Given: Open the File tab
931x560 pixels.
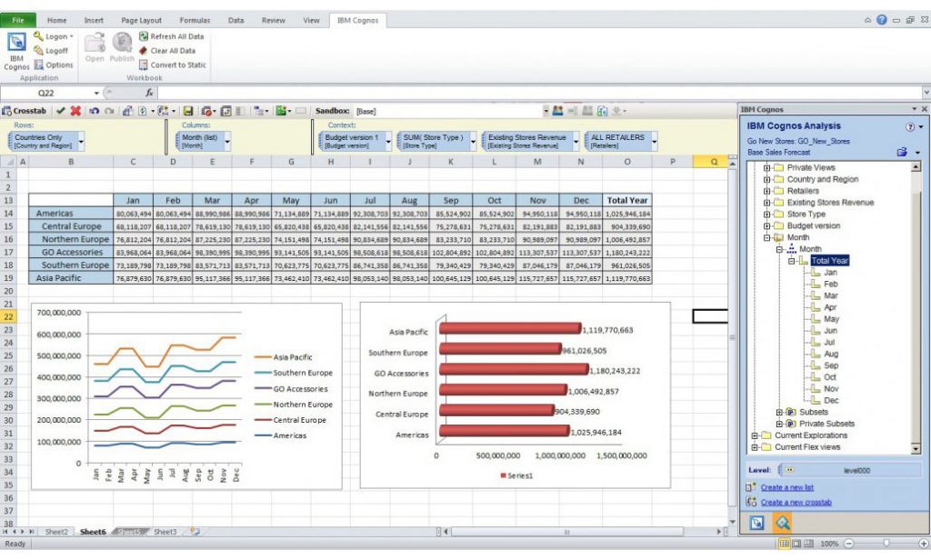Looking at the screenshot, I should (x=18, y=20).
